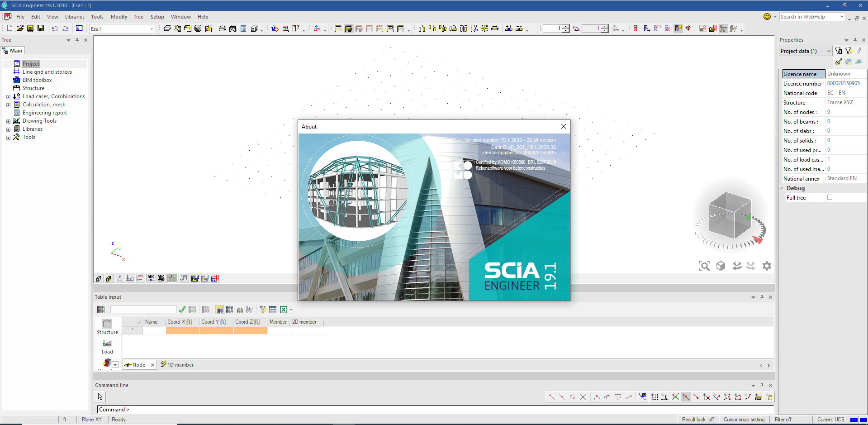The height and width of the screenshot is (425, 868).
Task: Open the Esa1 project dropdown
Action: point(152,29)
